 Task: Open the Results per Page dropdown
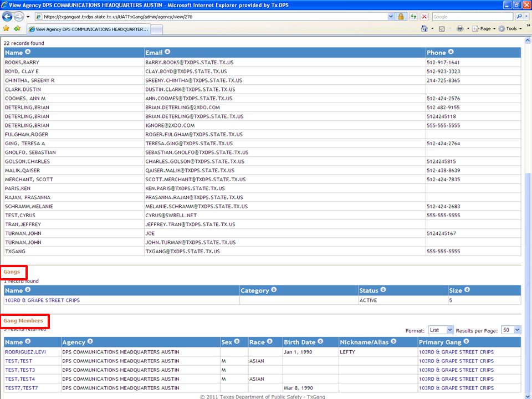511,330
